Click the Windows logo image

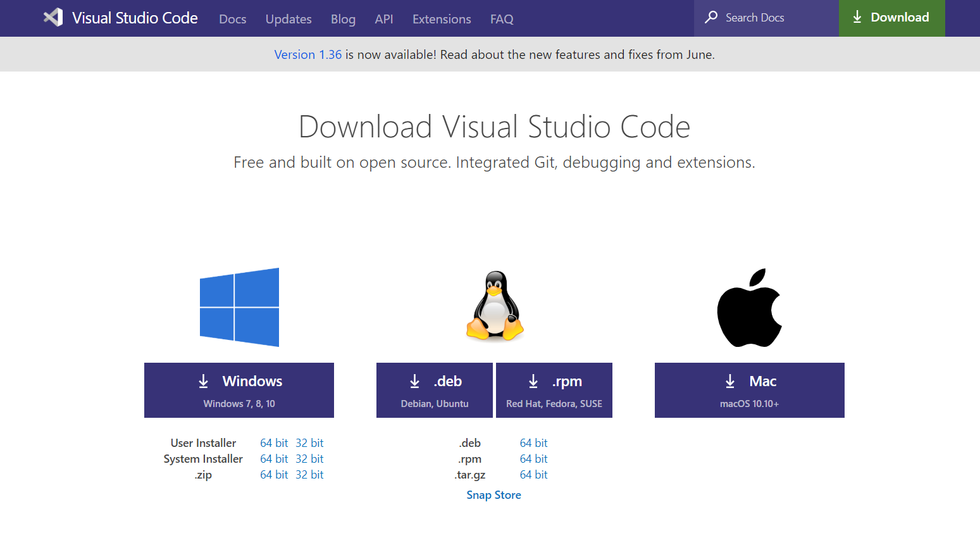pyautogui.click(x=239, y=307)
